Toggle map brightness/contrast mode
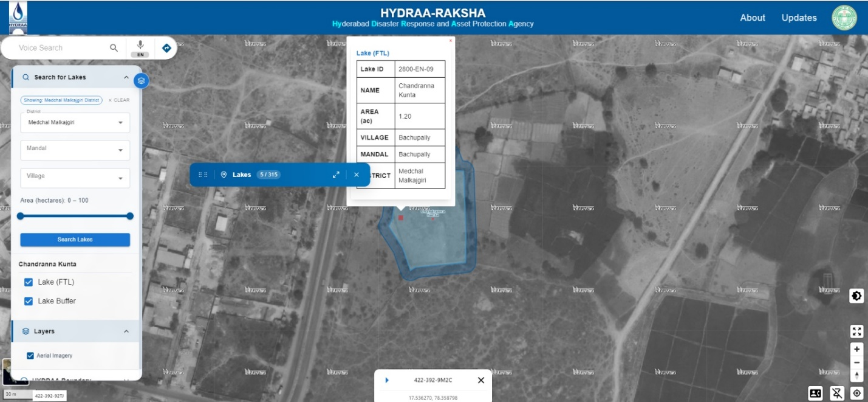868x402 pixels. point(856,296)
